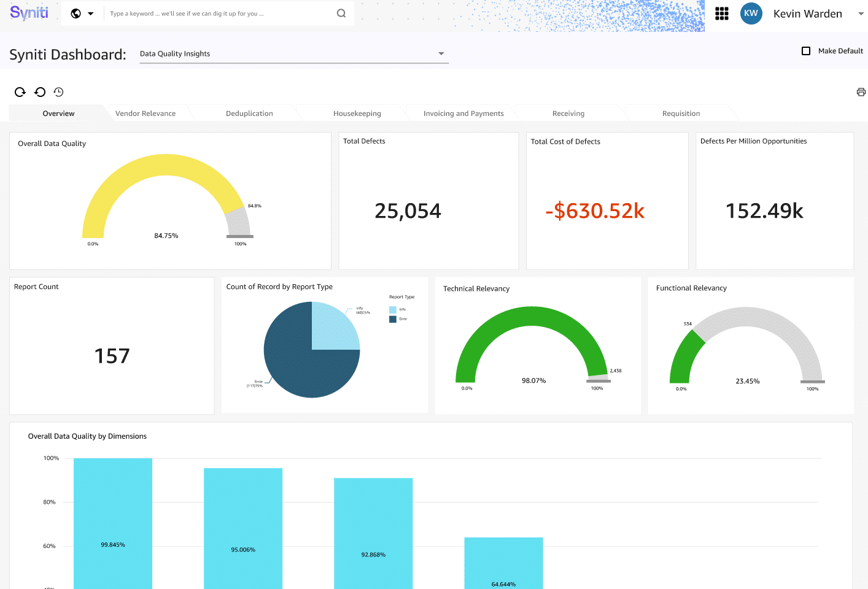Screen dimensions: 868x589
Task: Click the Syniti logo
Action: tap(29, 13)
